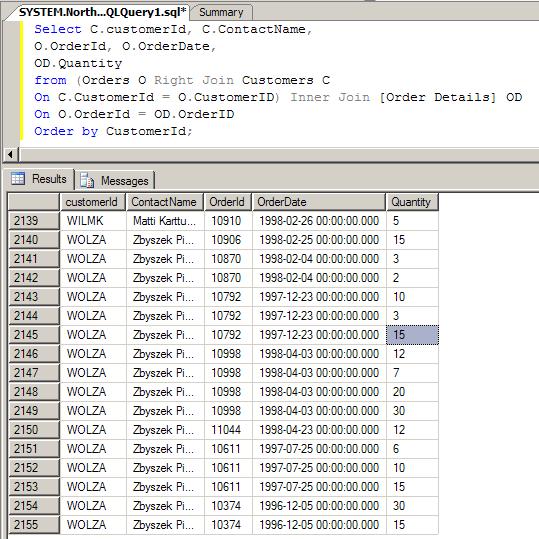Click the ContactName column header
Image resolution: width=539 pixels, height=539 pixels.
pyautogui.click(x=165, y=202)
